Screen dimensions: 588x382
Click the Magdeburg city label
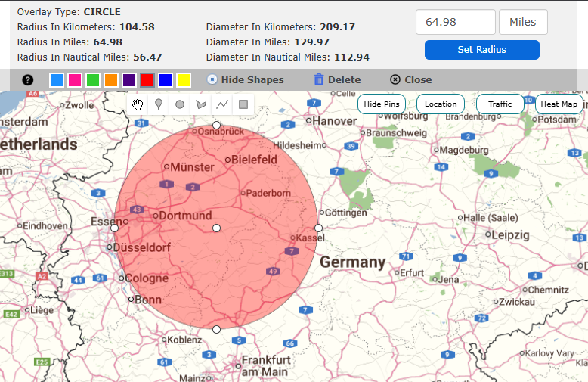click(464, 150)
